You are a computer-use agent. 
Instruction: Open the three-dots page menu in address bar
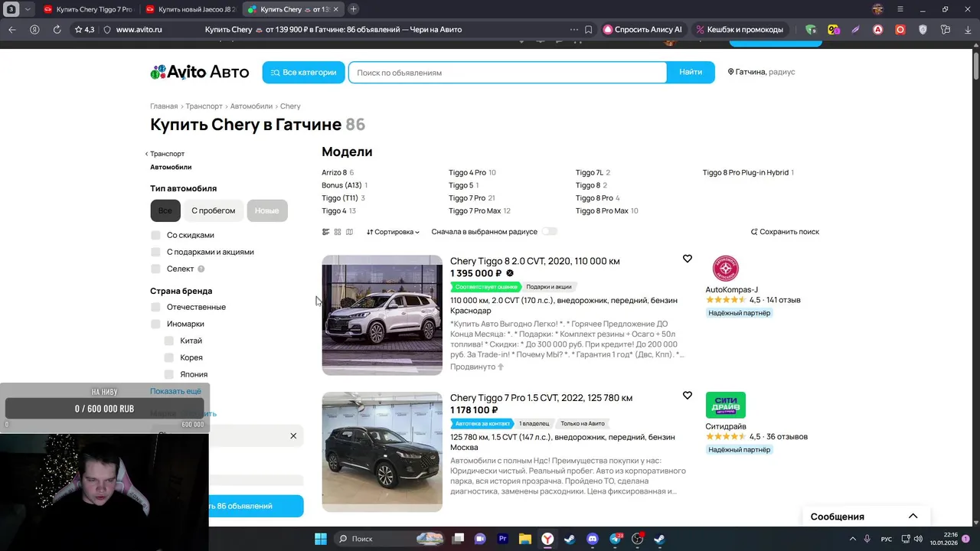pos(574,29)
